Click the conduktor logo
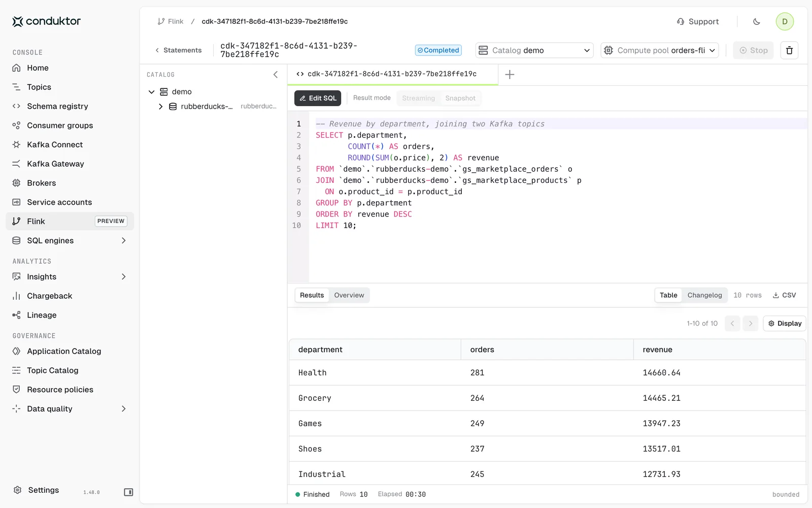This screenshot has height=508, width=812. (x=46, y=21)
